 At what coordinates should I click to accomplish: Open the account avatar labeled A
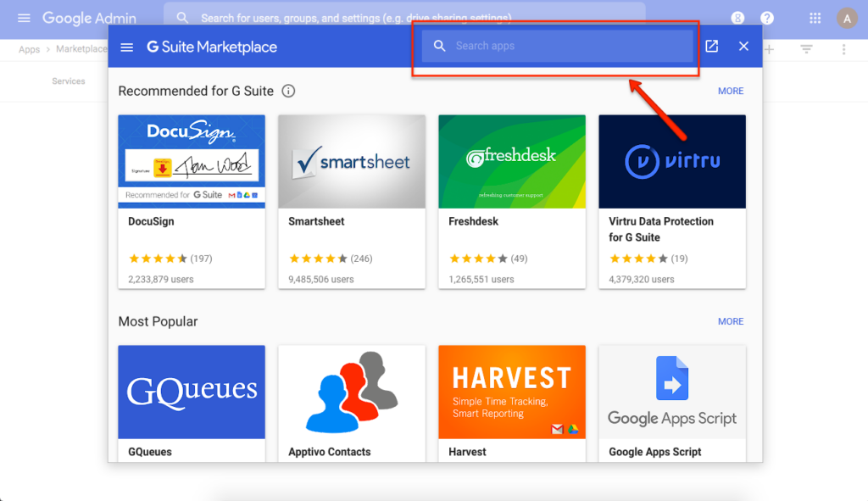pos(847,19)
